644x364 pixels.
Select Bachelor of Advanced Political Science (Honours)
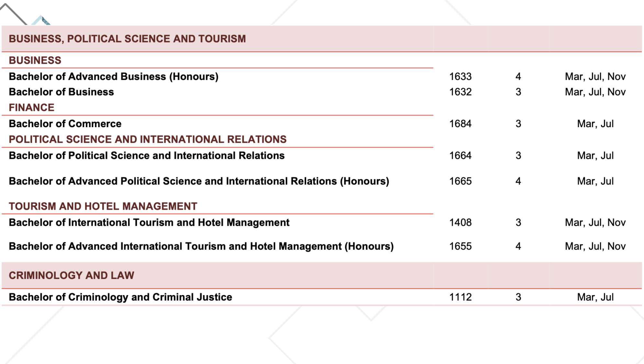199,181
